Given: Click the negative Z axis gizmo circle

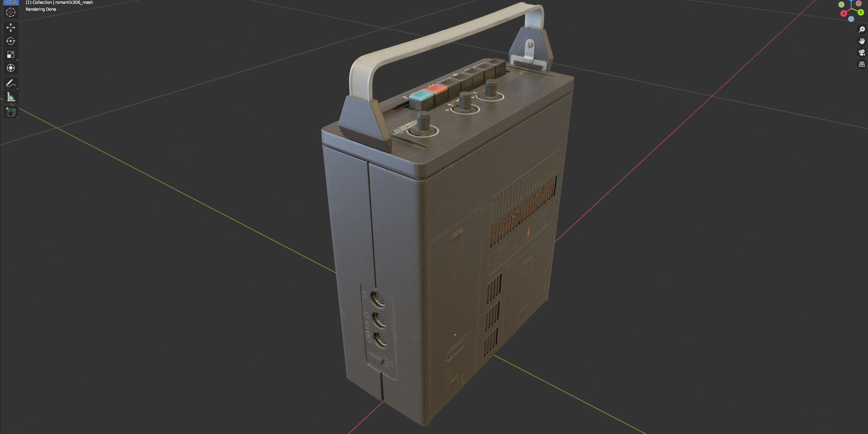Looking at the screenshot, I should pos(851,19).
